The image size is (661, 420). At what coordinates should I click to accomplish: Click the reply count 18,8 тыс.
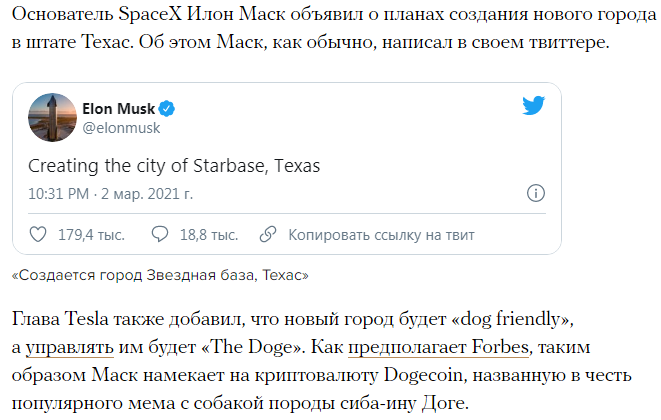[208, 235]
